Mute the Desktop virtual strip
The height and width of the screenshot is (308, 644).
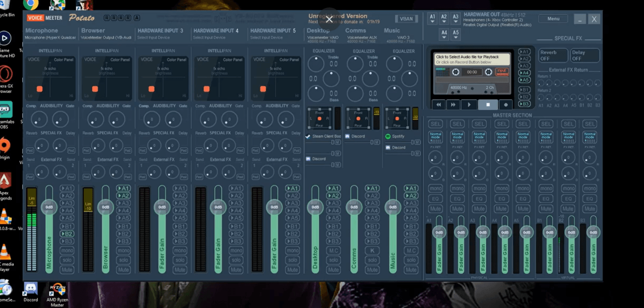coord(333,270)
